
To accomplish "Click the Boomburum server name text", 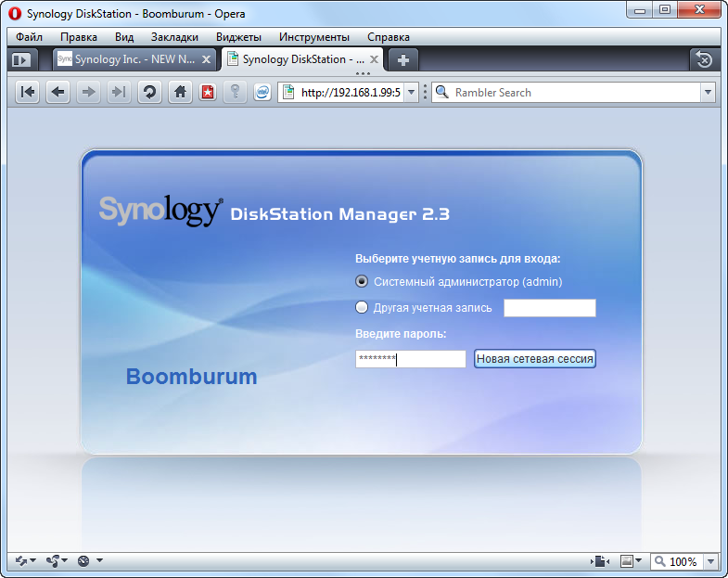I will 191,377.
